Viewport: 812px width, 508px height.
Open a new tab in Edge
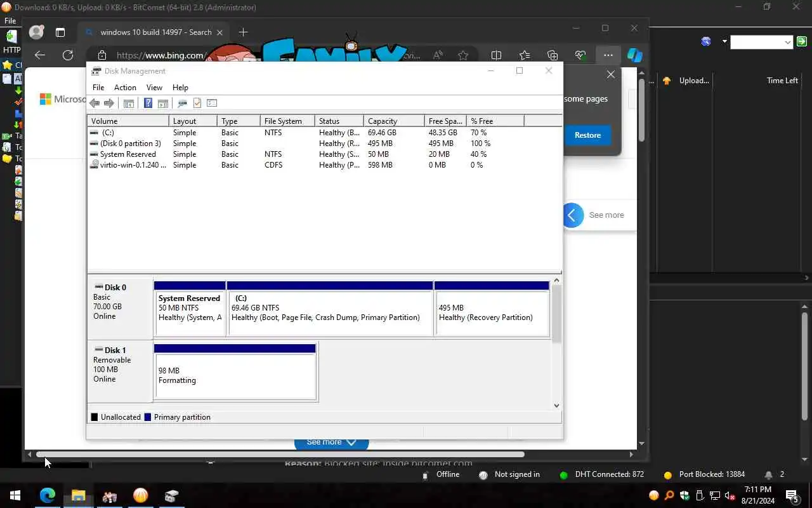[x=243, y=32]
